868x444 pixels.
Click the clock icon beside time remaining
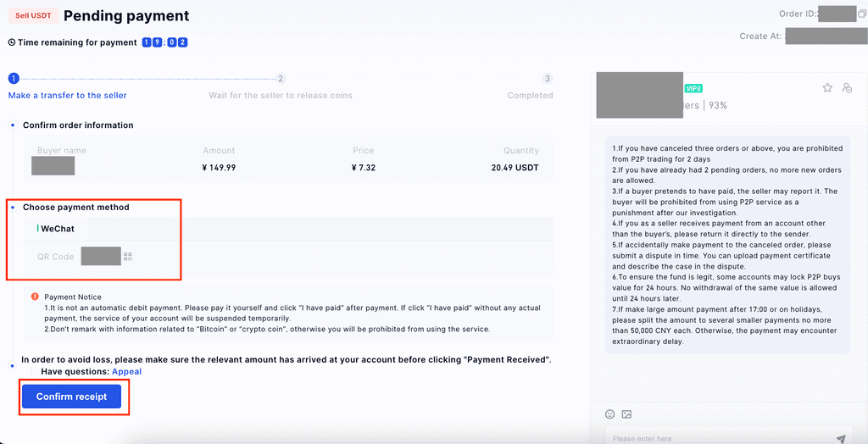pyautogui.click(x=12, y=42)
